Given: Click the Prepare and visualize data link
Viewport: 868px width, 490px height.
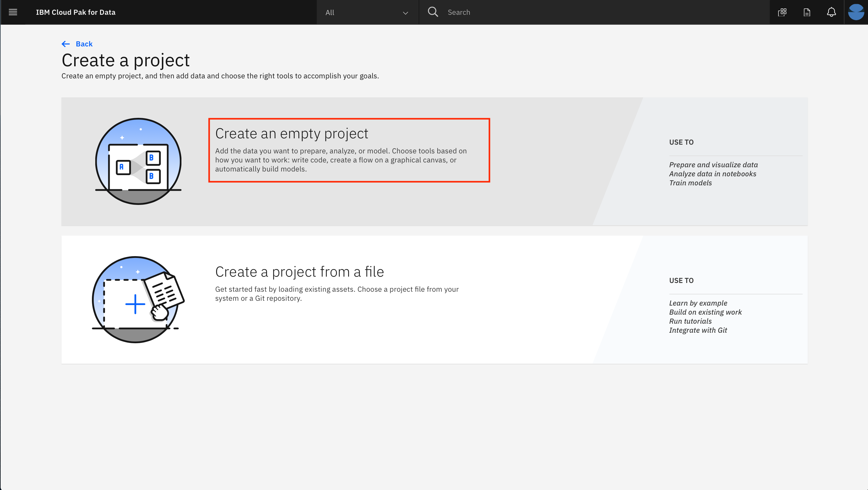Looking at the screenshot, I should (713, 165).
